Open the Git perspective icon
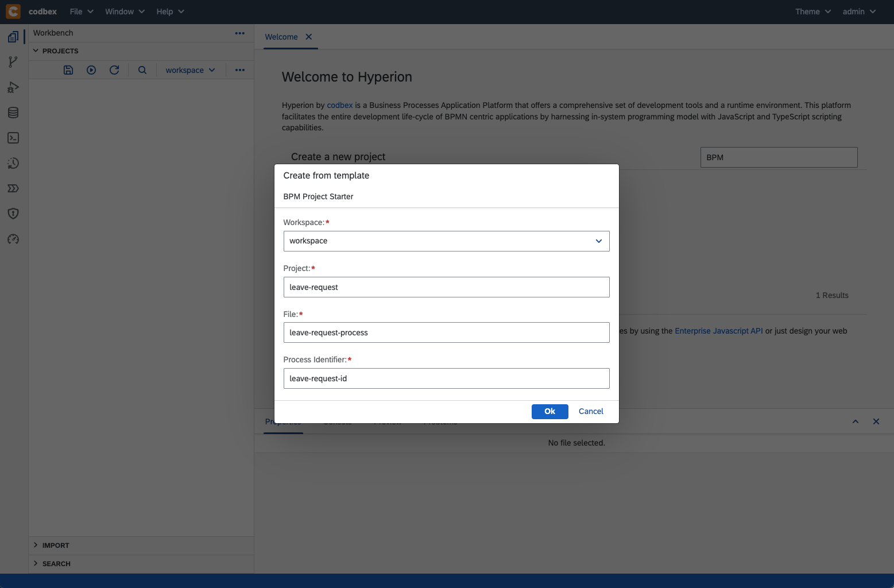 click(13, 62)
